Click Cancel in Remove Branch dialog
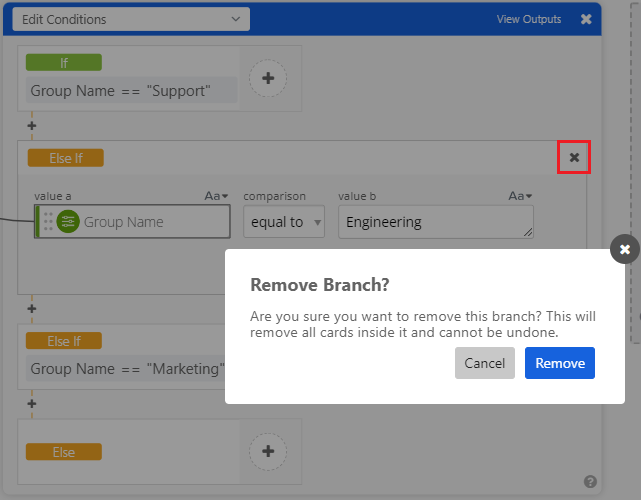The width and height of the screenshot is (641, 500). point(485,363)
